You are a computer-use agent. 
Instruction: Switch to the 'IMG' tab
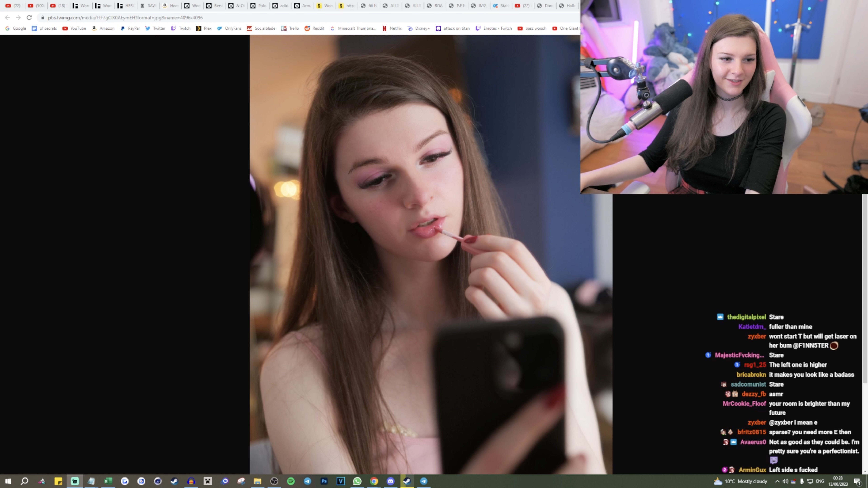coord(479,5)
